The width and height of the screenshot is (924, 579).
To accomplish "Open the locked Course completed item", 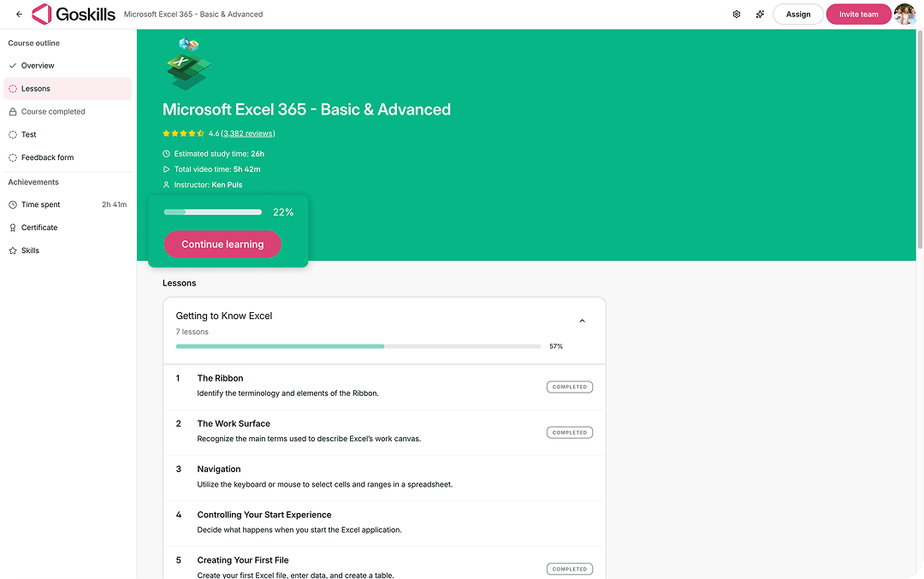I will click(68, 111).
